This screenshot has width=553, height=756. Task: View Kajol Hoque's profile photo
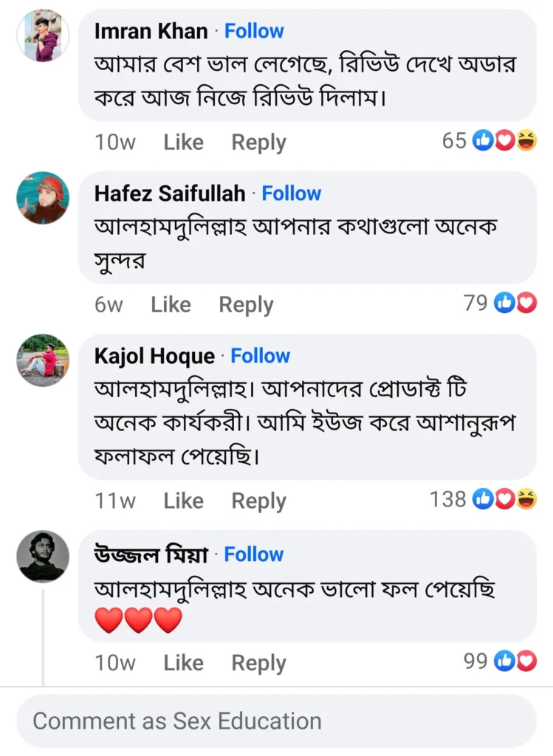pos(42,357)
